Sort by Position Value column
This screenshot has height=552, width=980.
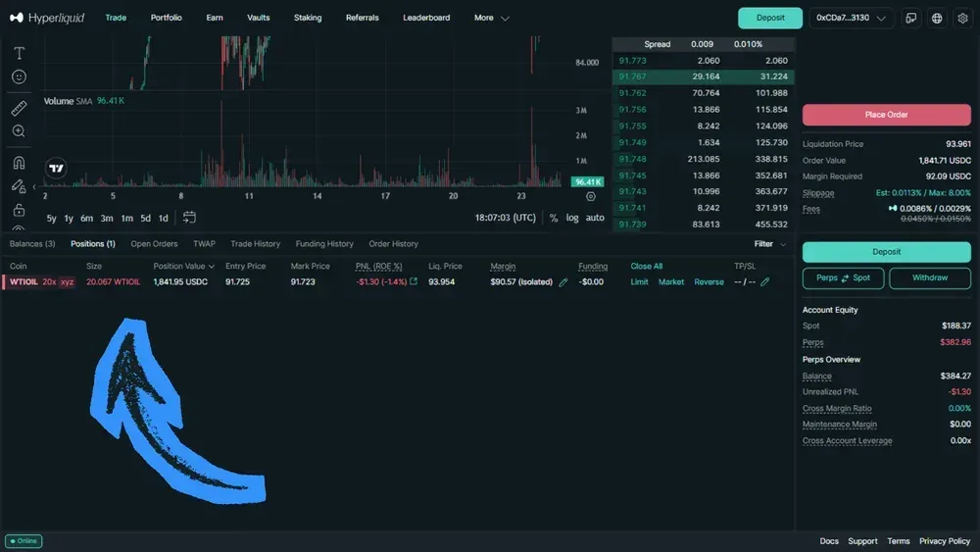pyautogui.click(x=184, y=267)
